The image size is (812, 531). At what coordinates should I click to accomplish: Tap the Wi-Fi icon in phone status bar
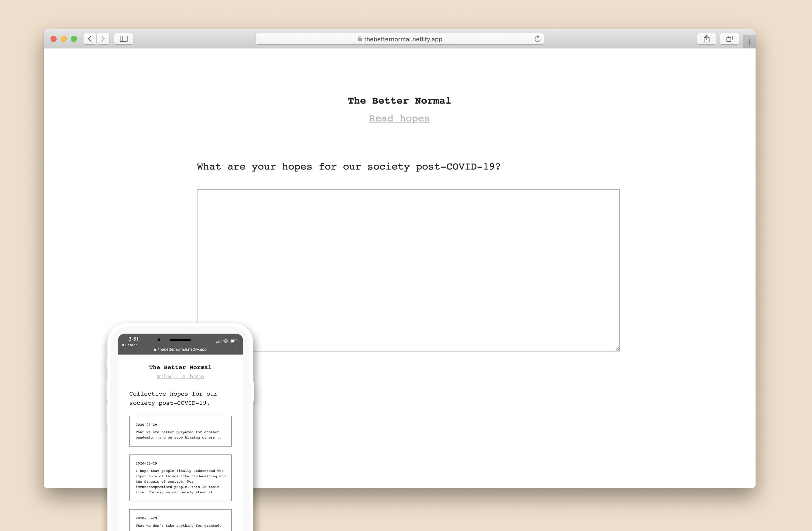click(x=226, y=341)
